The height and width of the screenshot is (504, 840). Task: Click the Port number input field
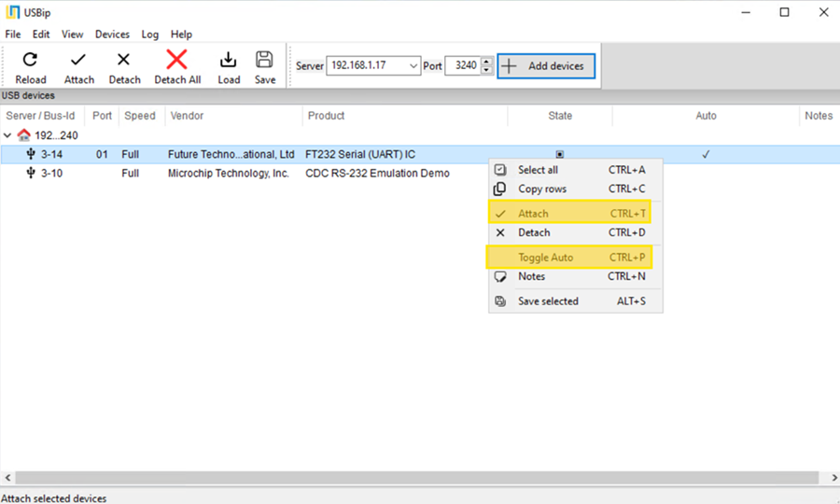coord(462,66)
